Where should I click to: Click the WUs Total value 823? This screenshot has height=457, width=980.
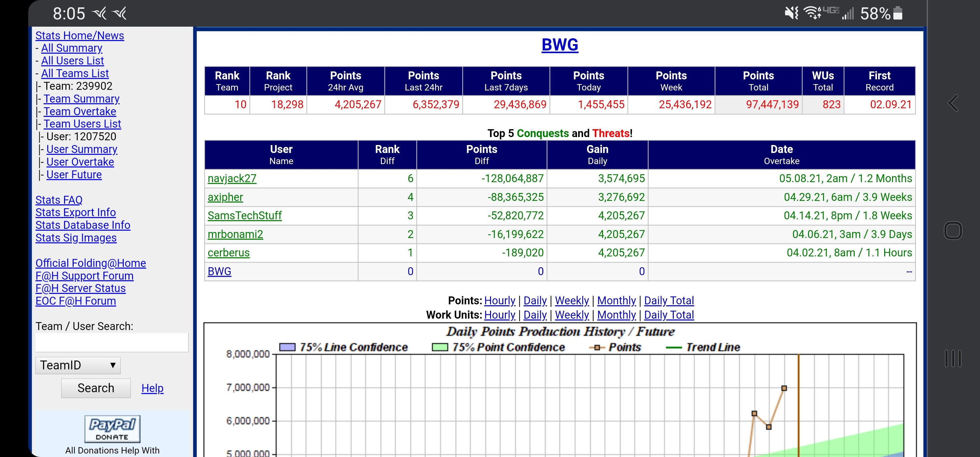point(831,105)
